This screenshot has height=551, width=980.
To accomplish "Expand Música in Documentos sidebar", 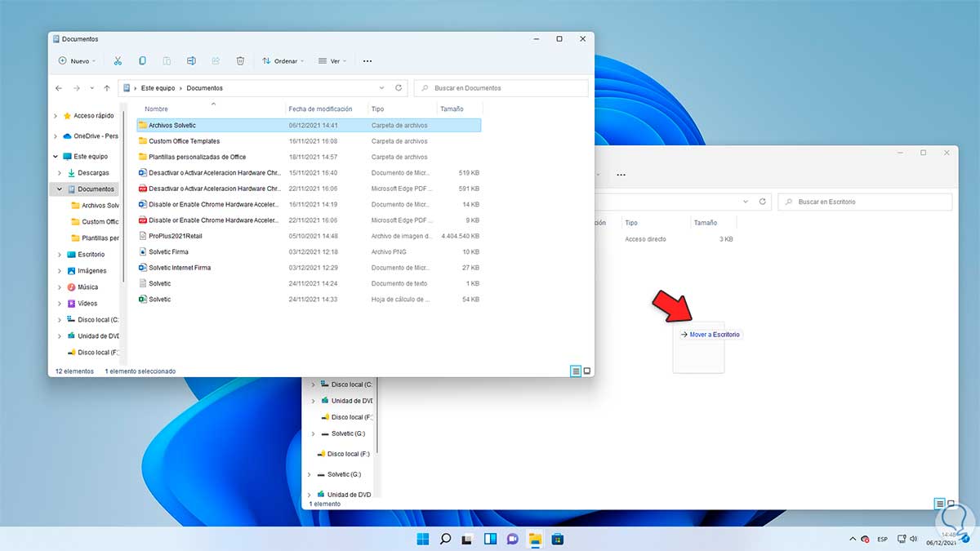I will pos(60,287).
